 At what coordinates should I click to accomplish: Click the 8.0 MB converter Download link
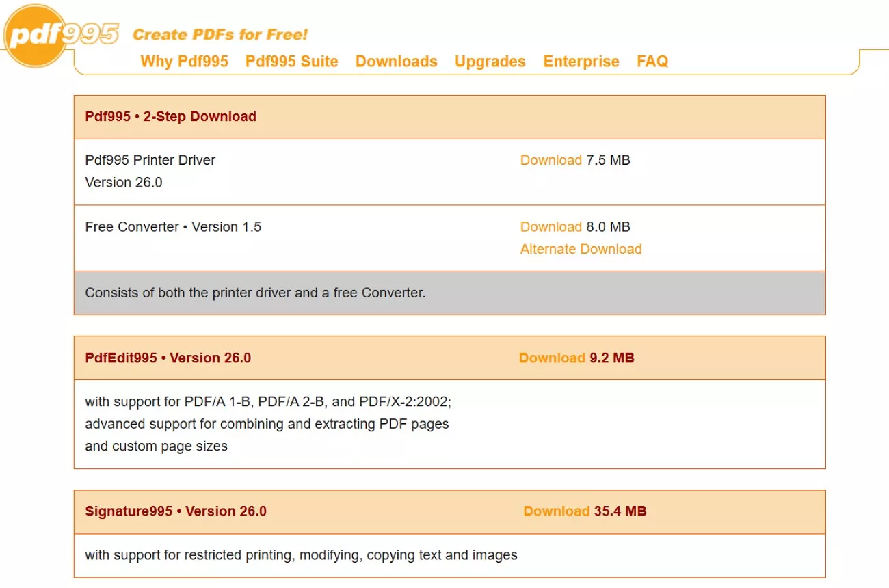(x=551, y=226)
